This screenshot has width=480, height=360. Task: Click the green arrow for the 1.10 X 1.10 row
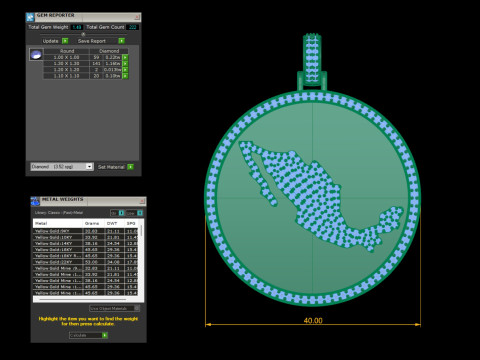pyautogui.click(x=125, y=76)
